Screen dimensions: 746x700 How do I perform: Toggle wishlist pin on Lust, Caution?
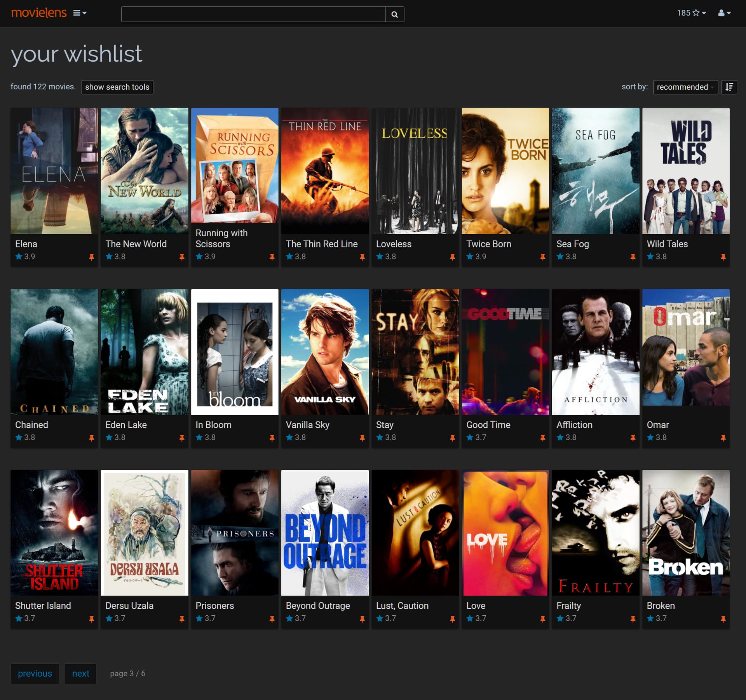(452, 619)
